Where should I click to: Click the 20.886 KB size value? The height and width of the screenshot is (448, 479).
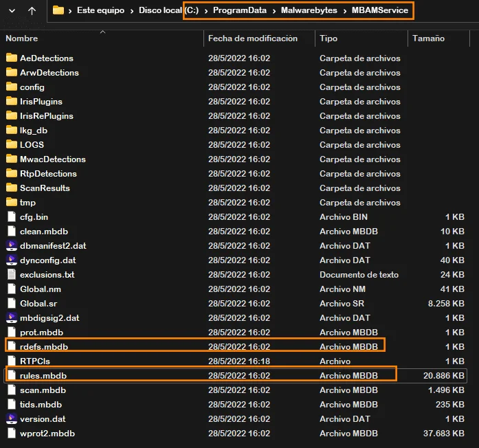pos(443,375)
